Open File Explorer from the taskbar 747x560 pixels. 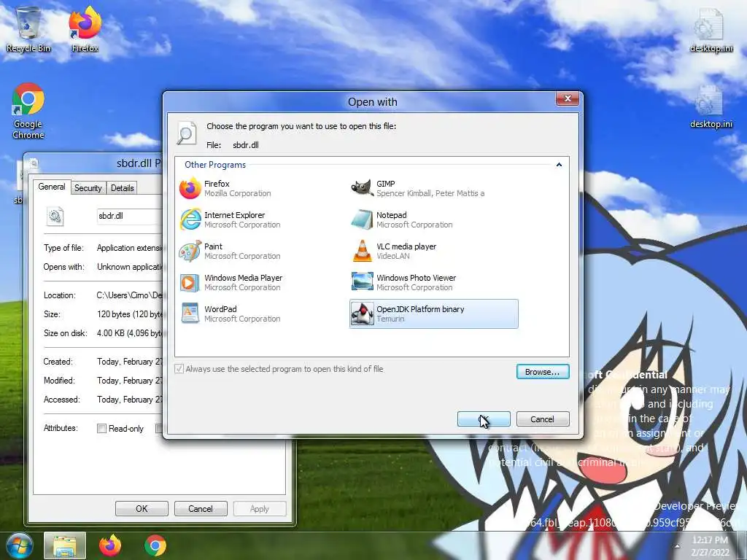point(65,545)
